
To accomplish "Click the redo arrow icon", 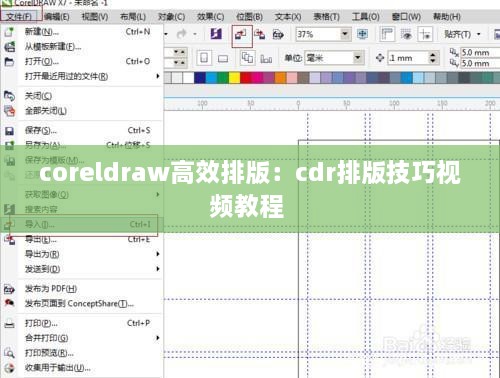I will click(x=182, y=34).
